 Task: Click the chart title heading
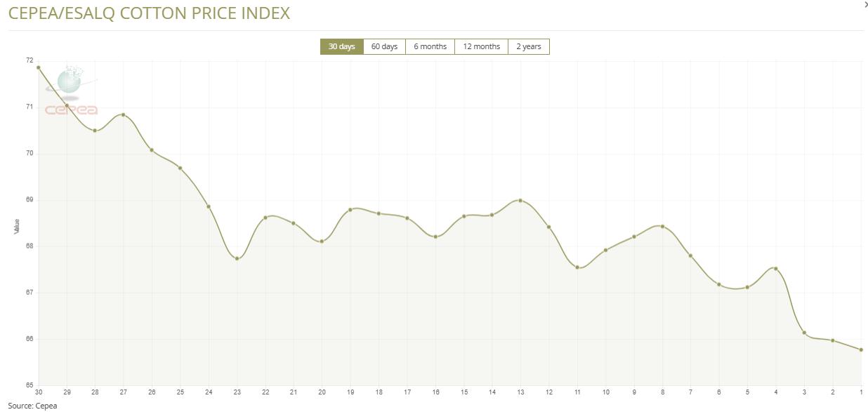[149, 13]
